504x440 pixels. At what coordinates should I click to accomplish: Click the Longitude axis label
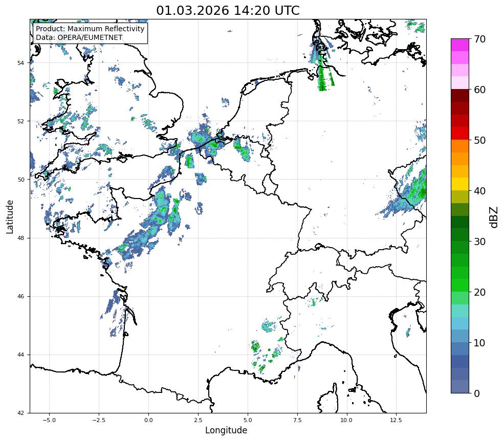tap(226, 430)
